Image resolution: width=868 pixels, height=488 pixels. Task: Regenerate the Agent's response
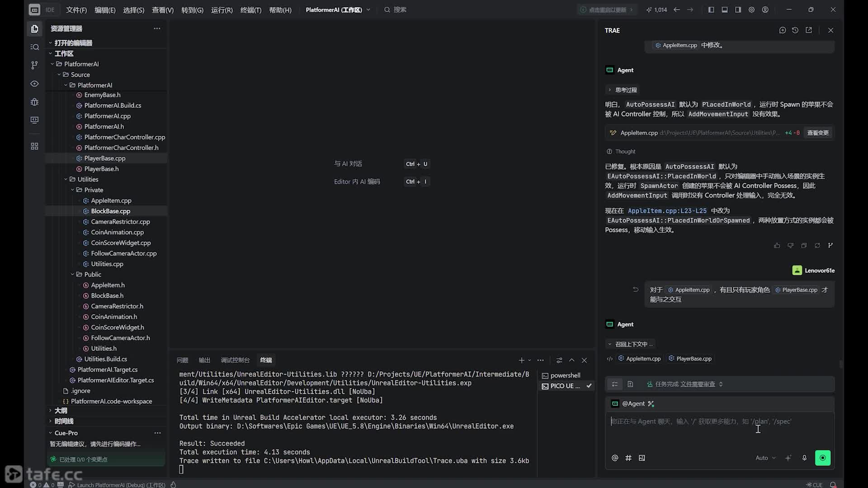point(817,245)
